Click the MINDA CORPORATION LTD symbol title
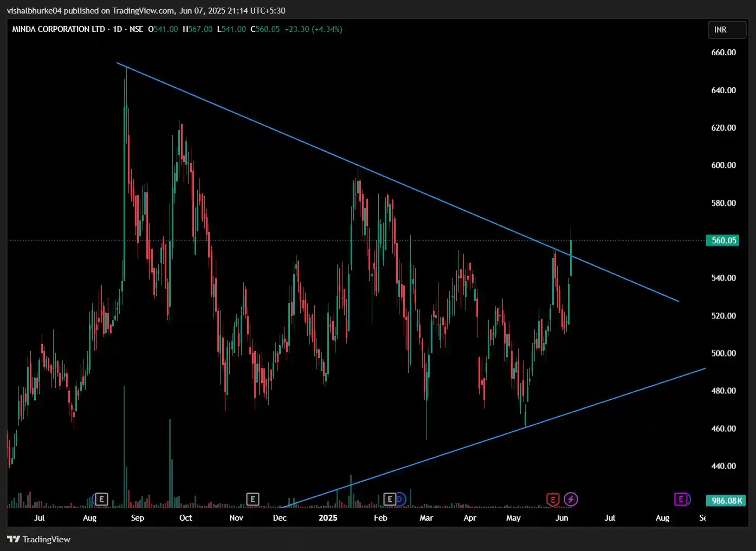Viewport: 756px width, 551px height. tap(59, 29)
